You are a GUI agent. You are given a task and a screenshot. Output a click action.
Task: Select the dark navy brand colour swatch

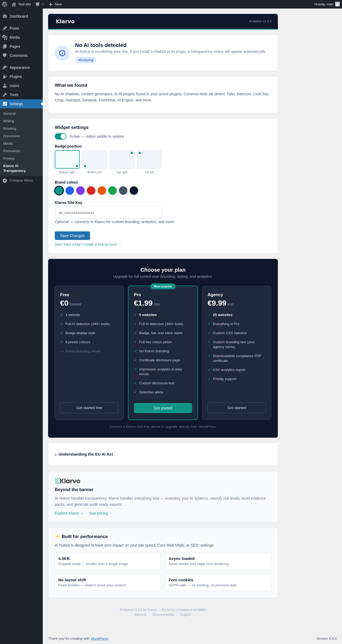[x=134, y=191]
